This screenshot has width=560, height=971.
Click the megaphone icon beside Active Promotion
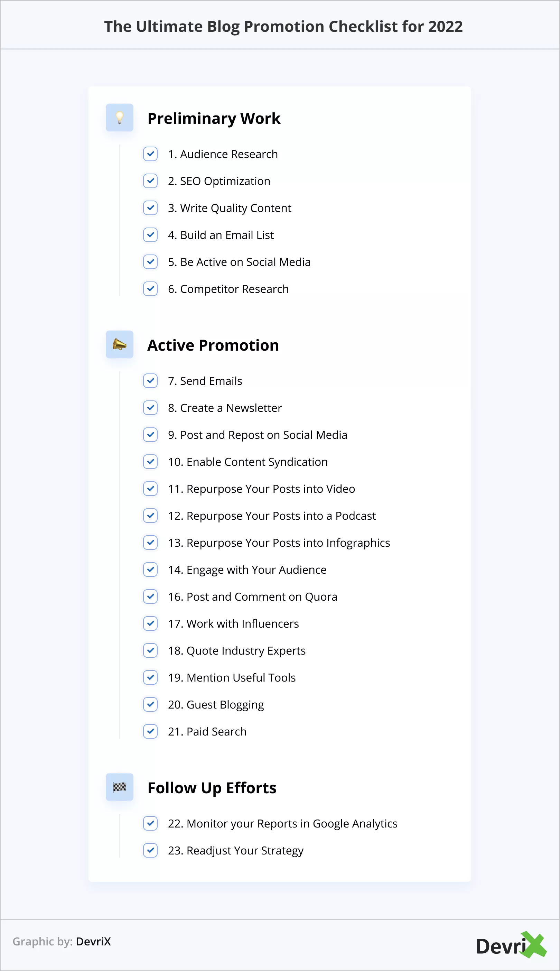[120, 344]
